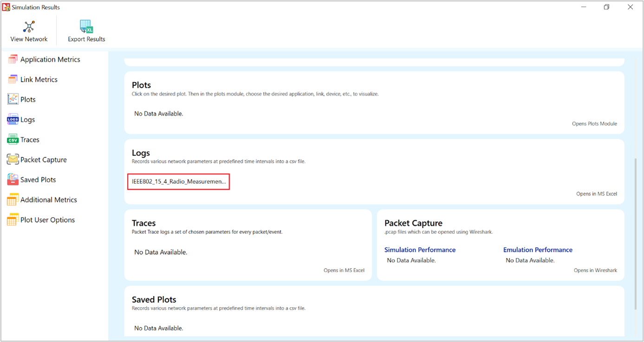Click the Packet Capture envelope icon
The image size is (644, 342).
pos(13,160)
